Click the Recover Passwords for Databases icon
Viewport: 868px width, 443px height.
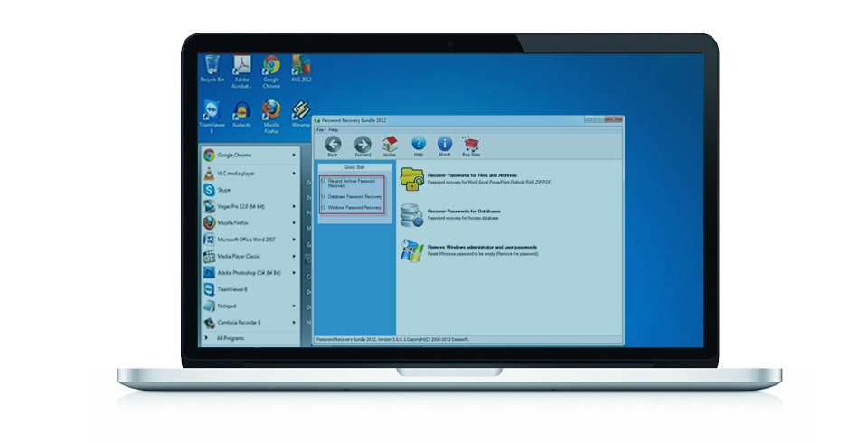[411, 214]
